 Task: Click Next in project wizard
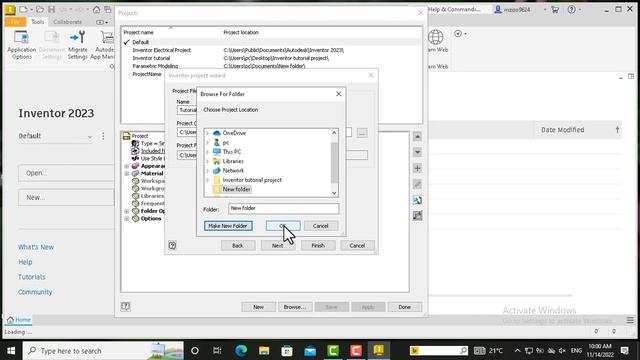coord(277,246)
